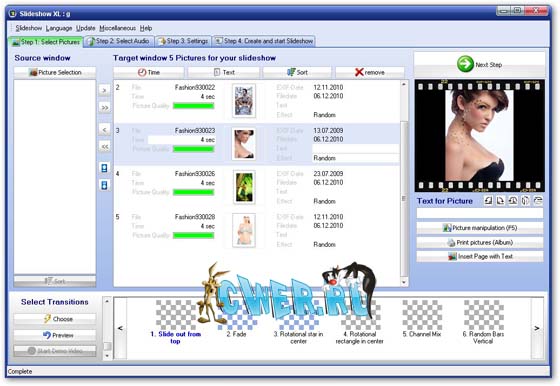
Task: Select the Fashion930026 thumbnail
Action: (x=244, y=187)
